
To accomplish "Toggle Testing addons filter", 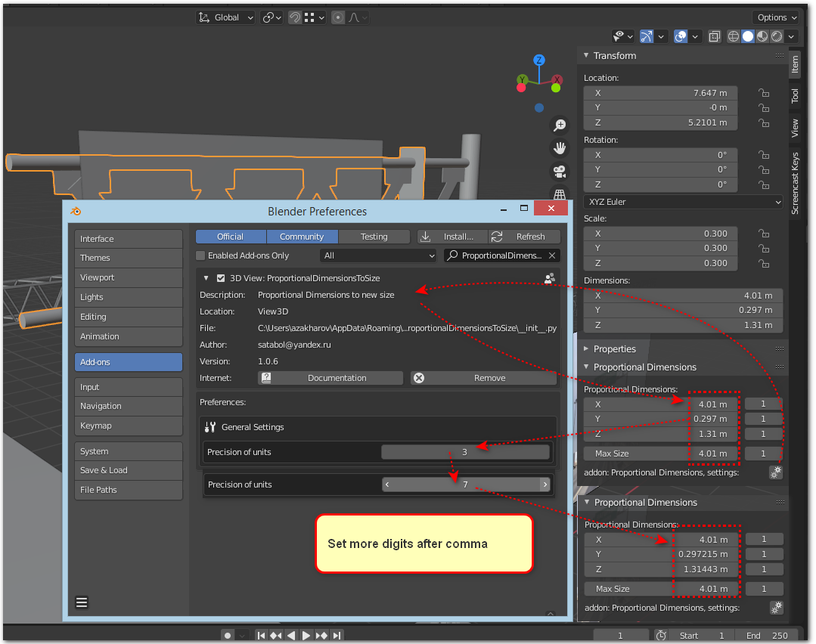I will point(374,237).
